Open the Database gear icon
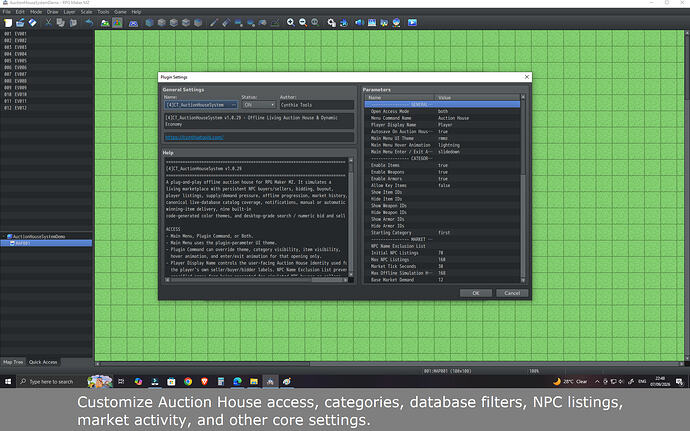The height and width of the screenshot is (431, 690). (331, 22)
